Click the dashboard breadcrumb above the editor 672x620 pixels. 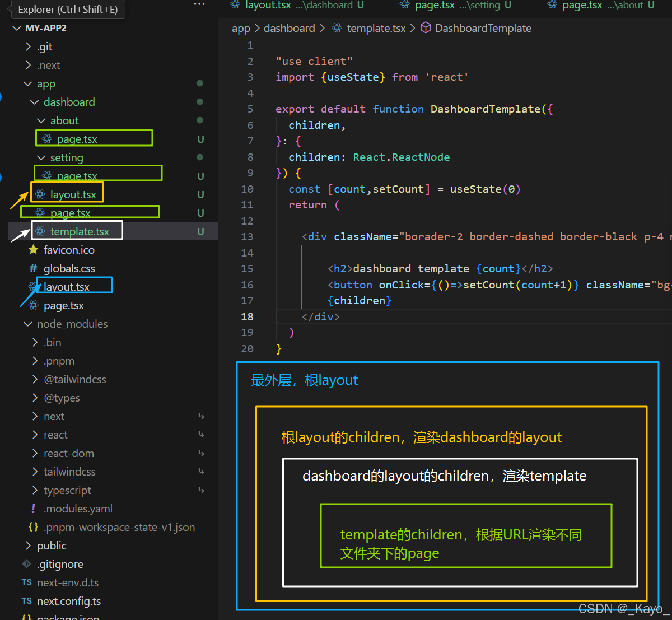[290, 27]
